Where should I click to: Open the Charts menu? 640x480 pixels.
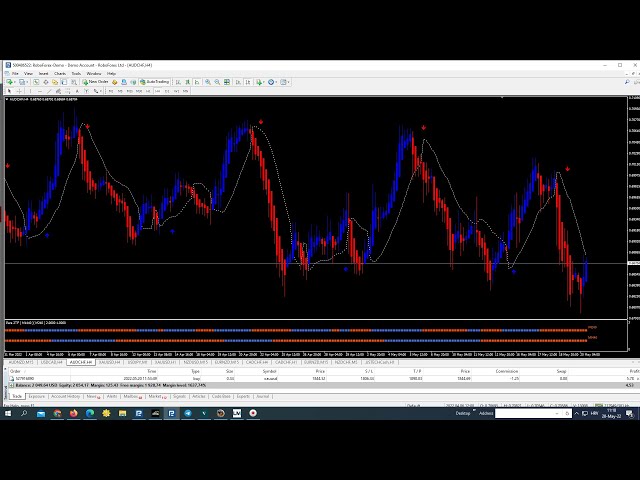click(59, 73)
